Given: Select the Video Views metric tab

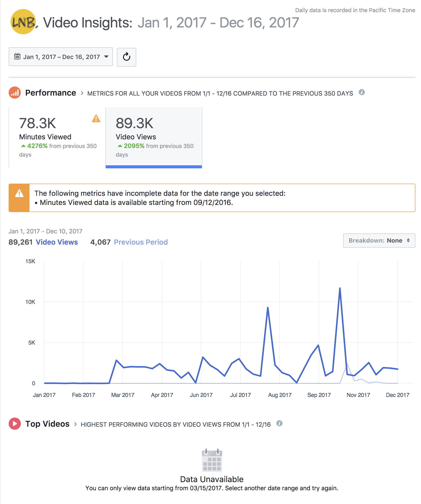Looking at the screenshot, I should (154, 138).
